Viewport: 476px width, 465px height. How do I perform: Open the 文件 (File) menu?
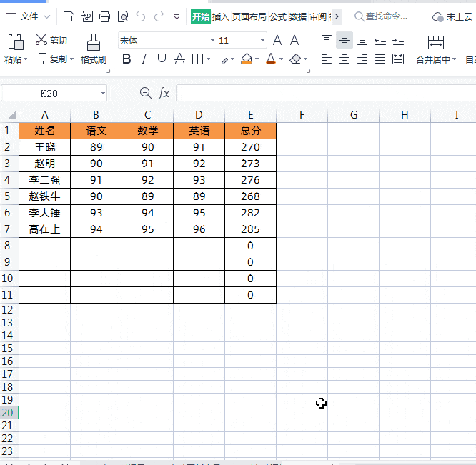tap(29, 16)
